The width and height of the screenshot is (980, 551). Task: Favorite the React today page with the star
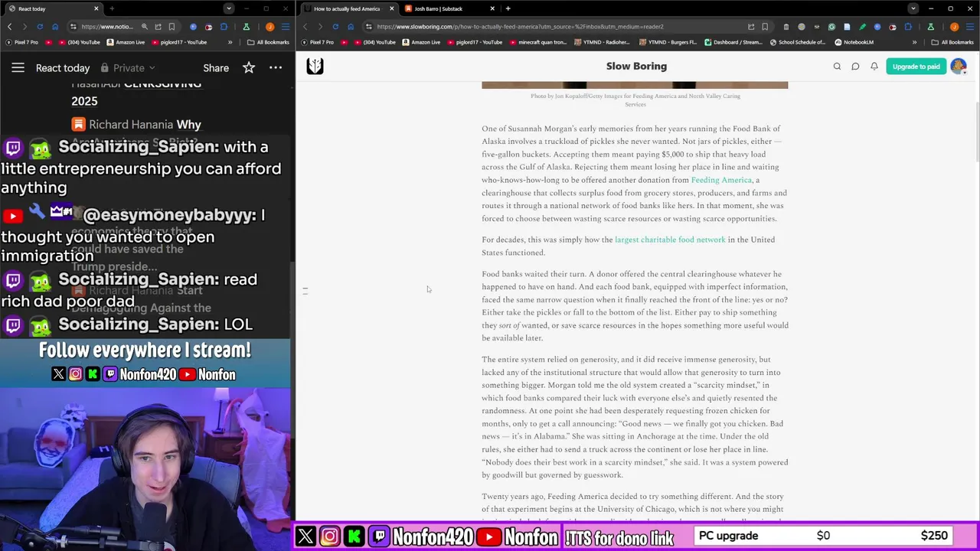[x=249, y=68]
